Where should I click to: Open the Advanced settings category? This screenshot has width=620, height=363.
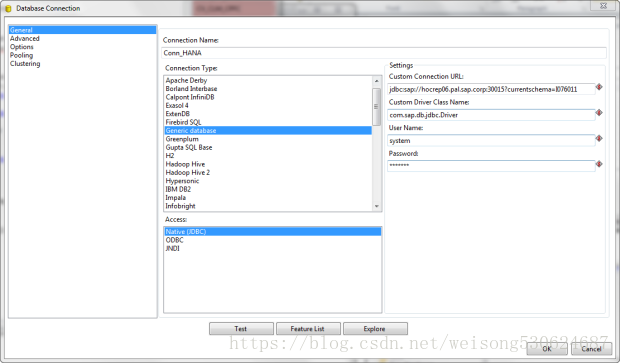coord(25,38)
